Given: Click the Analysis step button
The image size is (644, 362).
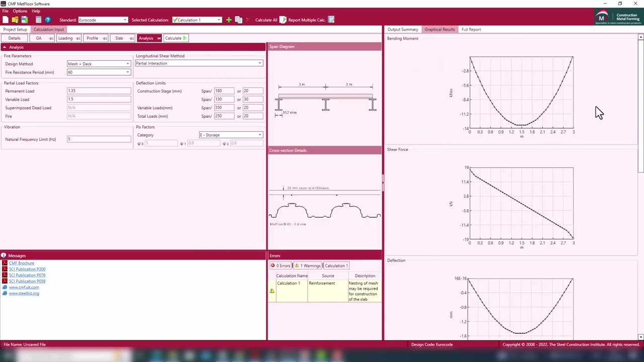Looking at the screenshot, I should (x=149, y=38).
